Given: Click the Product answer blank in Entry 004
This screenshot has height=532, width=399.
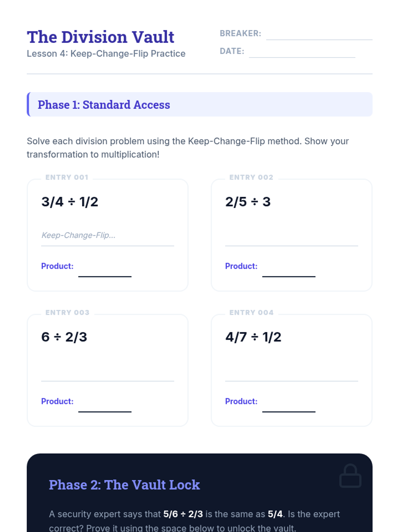Looking at the screenshot, I should click(289, 405).
